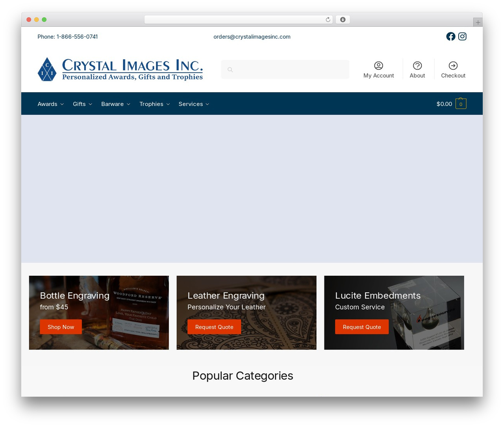
Task: Click the browser address bar
Action: [238, 20]
